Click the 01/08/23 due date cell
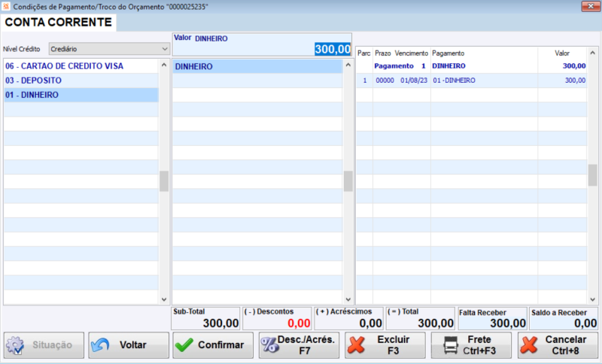The width and height of the screenshot is (602, 364). click(x=414, y=80)
